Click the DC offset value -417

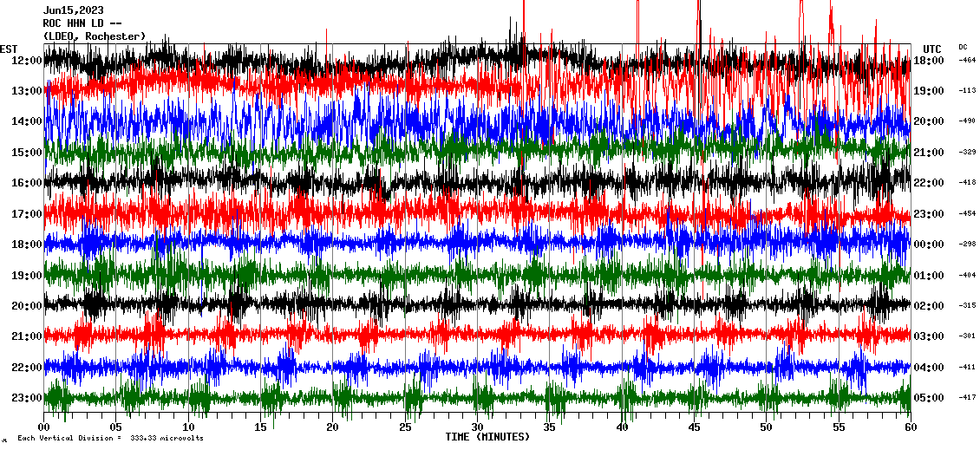pyautogui.click(x=967, y=398)
